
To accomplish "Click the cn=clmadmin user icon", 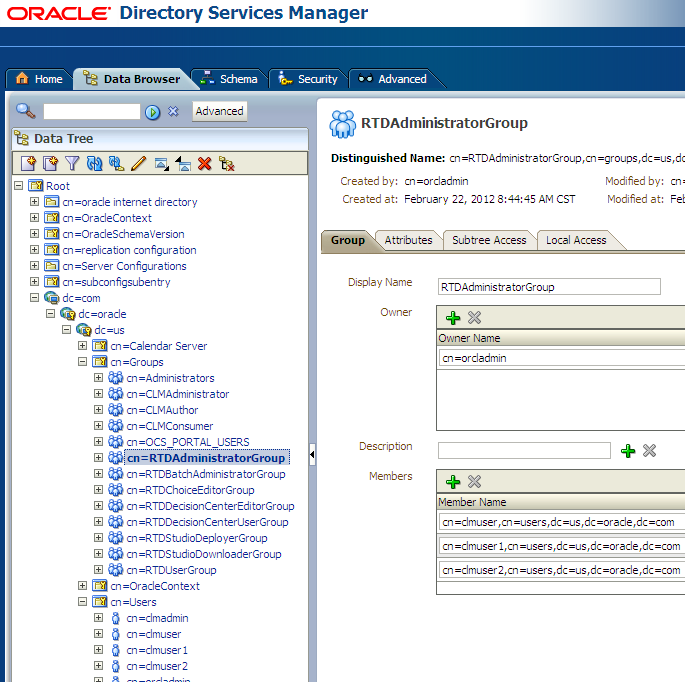I will 115,618.
